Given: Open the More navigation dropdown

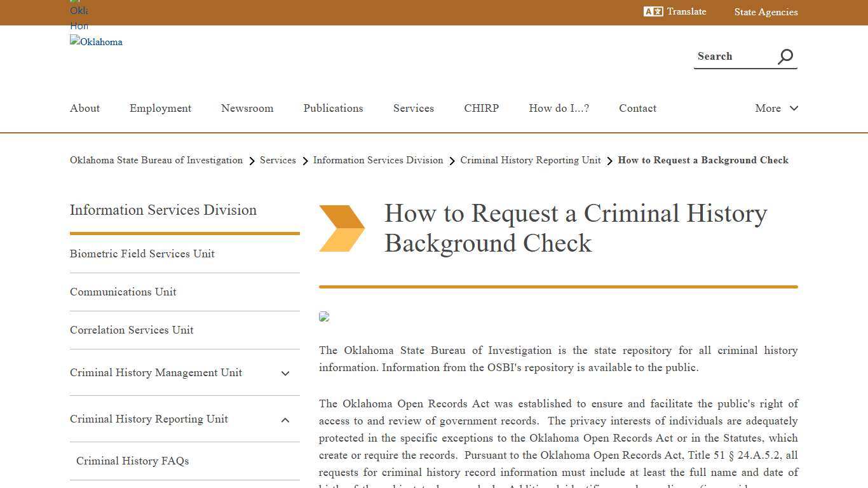Looking at the screenshot, I should click(x=776, y=108).
